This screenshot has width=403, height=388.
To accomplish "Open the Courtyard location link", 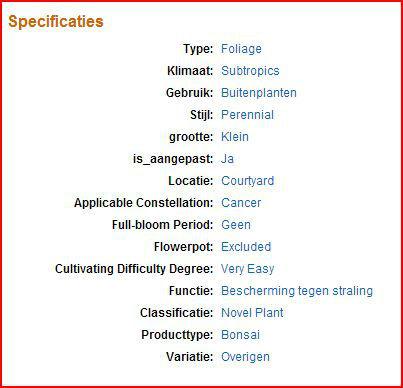I will [248, 181].
